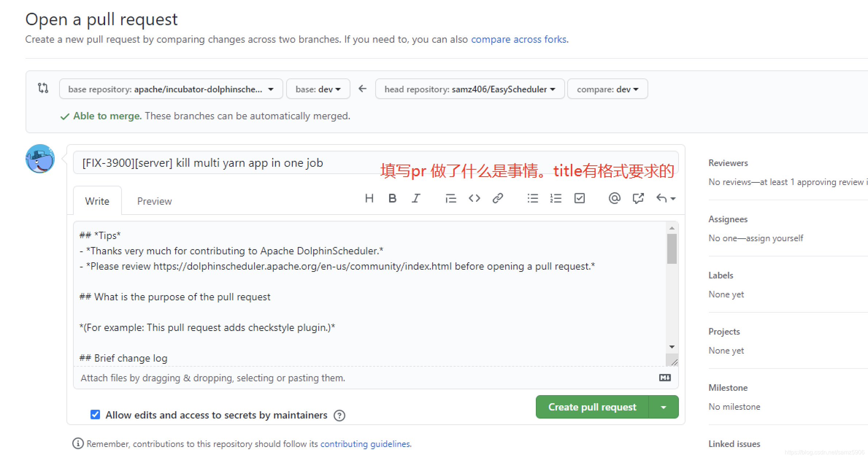Expand Create pull request options arrow

tap(664, 407)
